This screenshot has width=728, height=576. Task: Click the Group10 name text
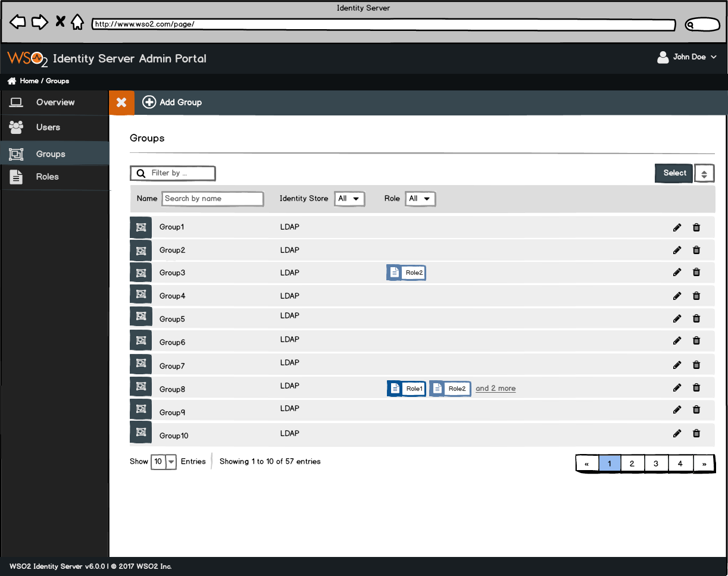[x=174, y=436]
